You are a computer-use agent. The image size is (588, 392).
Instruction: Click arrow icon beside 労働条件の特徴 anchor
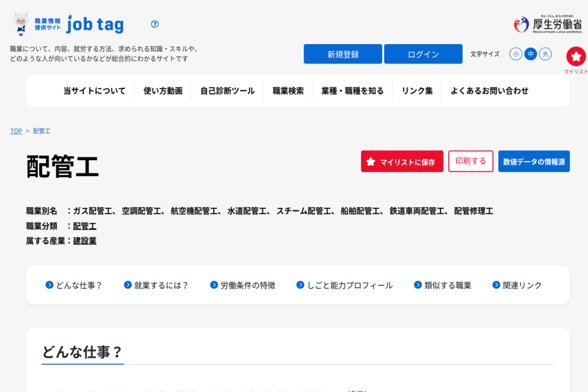coord(214,285)
